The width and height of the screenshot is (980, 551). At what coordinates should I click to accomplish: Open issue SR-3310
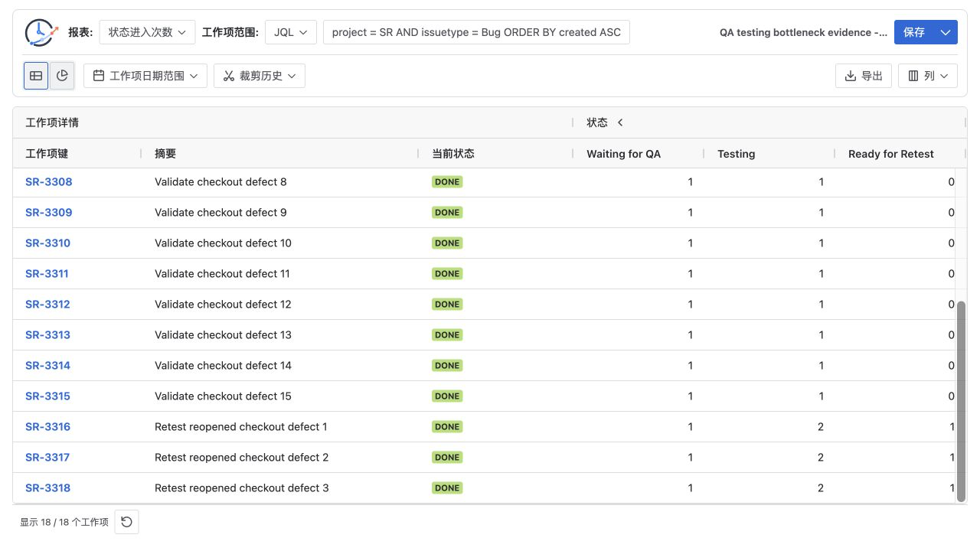(x=47, y=243)
